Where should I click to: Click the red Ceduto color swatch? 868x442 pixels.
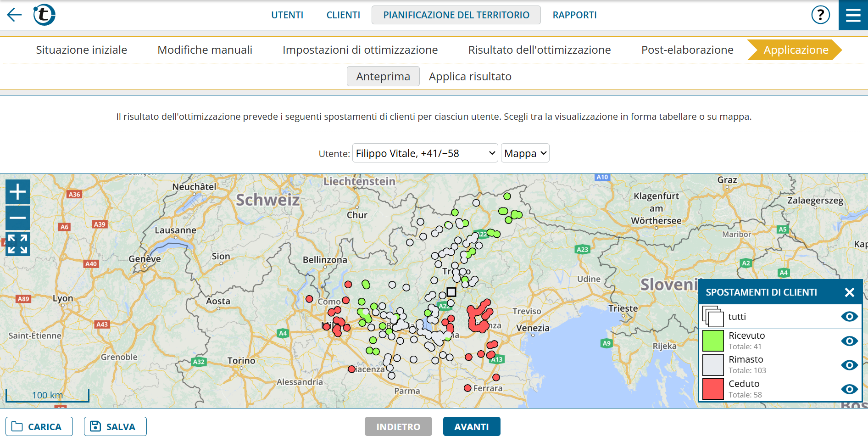coord(713,389)
